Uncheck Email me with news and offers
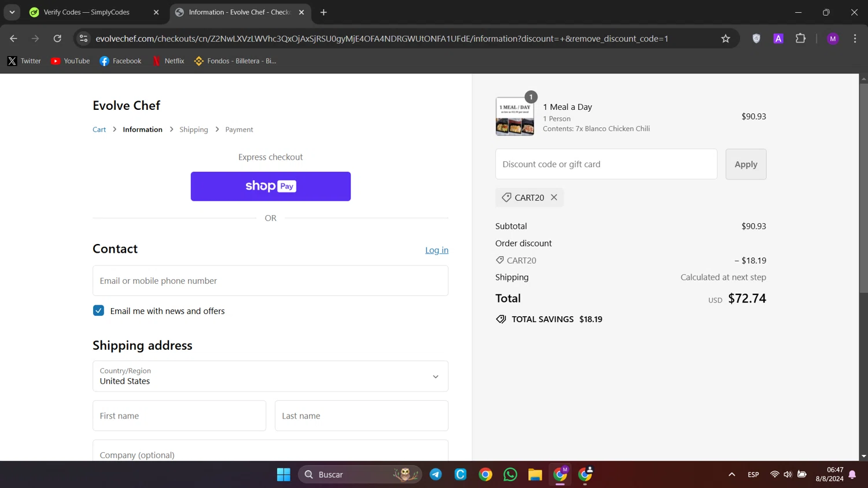The width and height of the screenshot is (868, 488). point(98,310)
